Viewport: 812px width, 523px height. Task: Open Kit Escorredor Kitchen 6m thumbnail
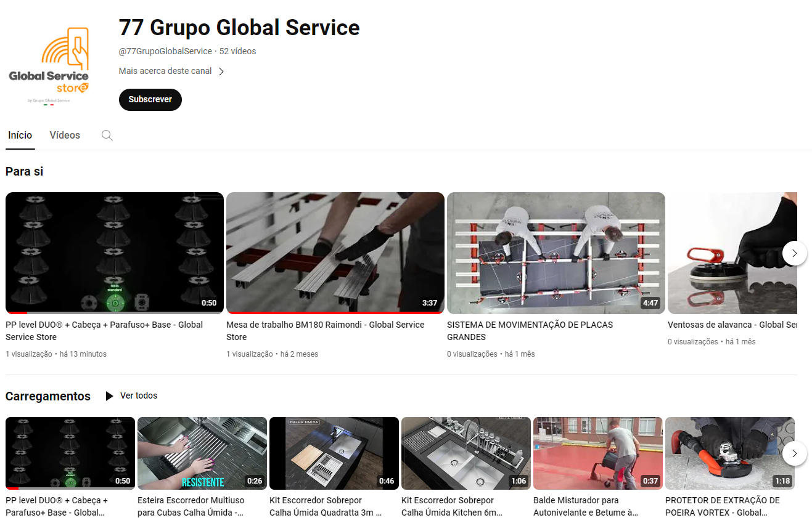click(x=465, y=453)
